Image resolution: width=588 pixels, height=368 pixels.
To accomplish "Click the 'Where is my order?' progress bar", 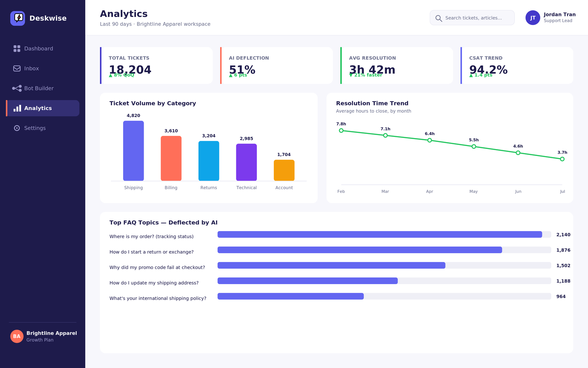I will click(x=384, y=234).
